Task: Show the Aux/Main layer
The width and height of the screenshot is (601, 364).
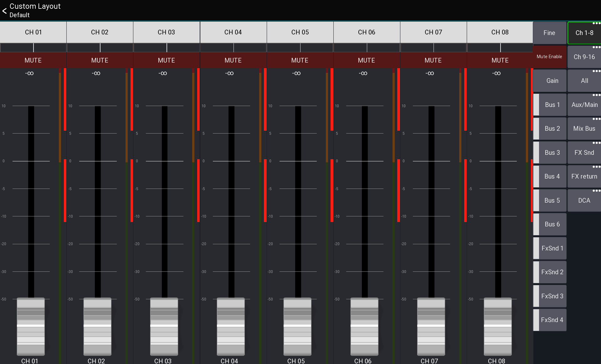Action: click(x=583, y=104)
